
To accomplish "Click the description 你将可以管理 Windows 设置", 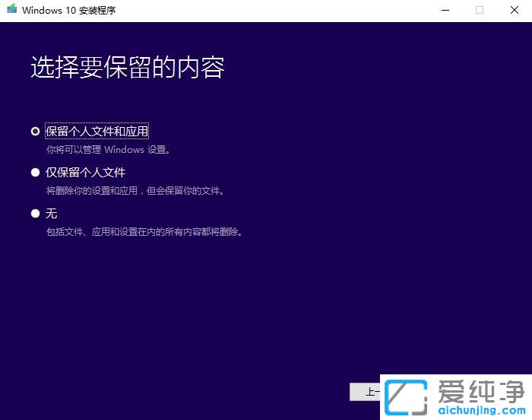I will (x=108, y=150).
